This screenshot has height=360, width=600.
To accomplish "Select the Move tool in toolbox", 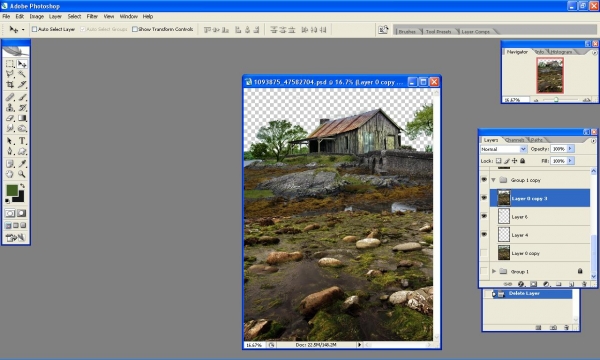I will click(x=22, y=64).
